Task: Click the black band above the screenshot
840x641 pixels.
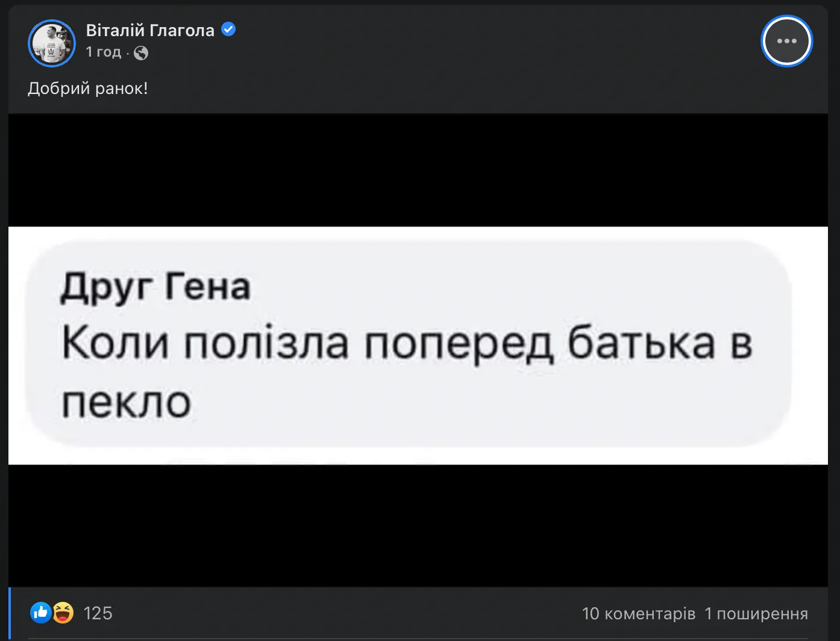Action: (418, 170)
